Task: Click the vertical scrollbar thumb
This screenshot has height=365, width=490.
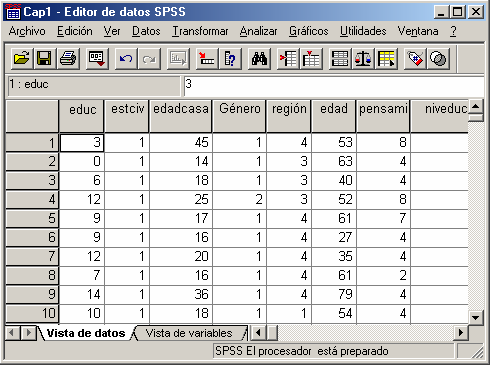Action: point(476,118)
